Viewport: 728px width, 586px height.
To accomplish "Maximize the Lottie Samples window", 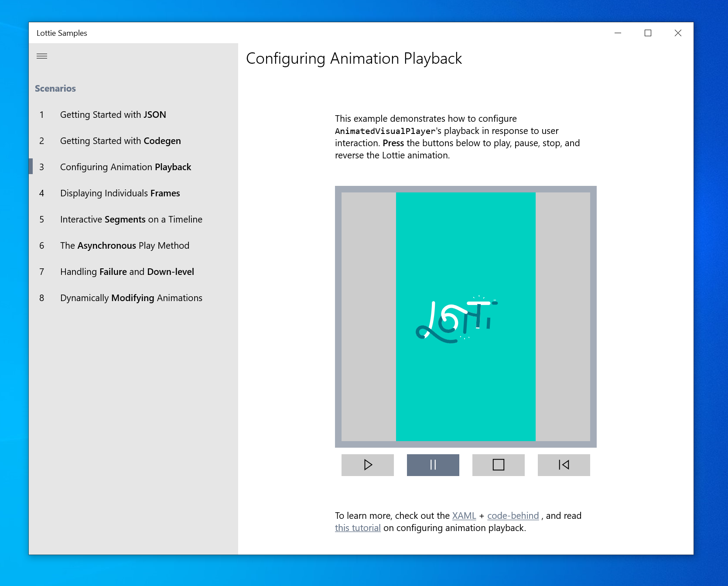I will pos(648,33).
